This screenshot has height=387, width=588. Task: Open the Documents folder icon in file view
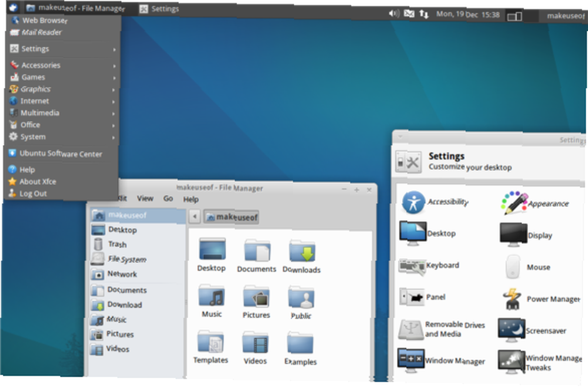click(257, 251)
